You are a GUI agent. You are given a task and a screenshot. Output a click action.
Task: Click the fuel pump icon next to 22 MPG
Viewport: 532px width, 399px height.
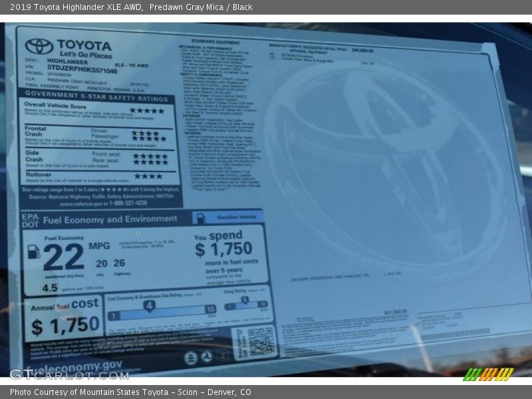point(34,252)
